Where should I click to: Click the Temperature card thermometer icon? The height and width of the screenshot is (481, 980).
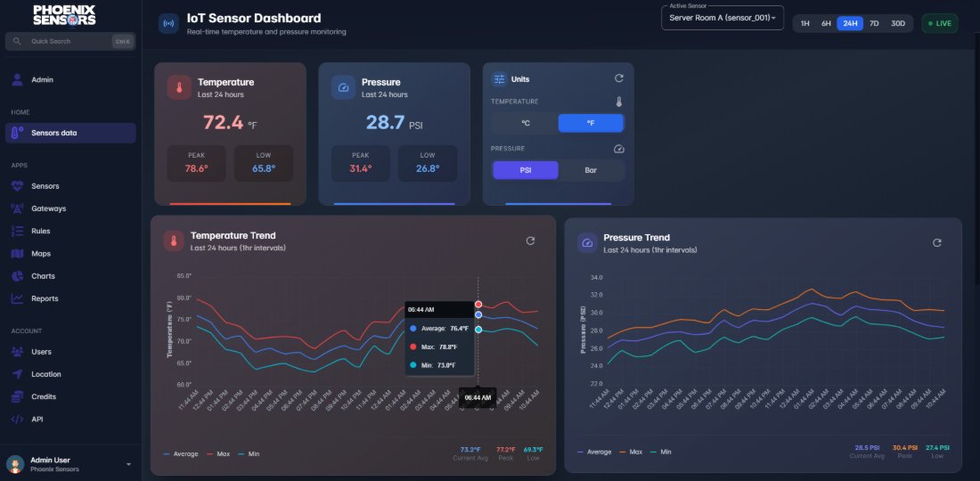pyautogui.click(x=179, y=87)
